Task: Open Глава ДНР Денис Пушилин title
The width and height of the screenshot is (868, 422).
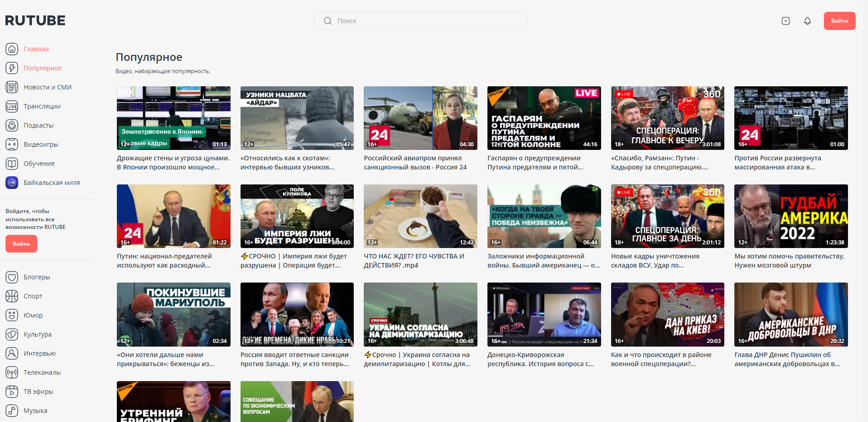Action: [787, 359]
